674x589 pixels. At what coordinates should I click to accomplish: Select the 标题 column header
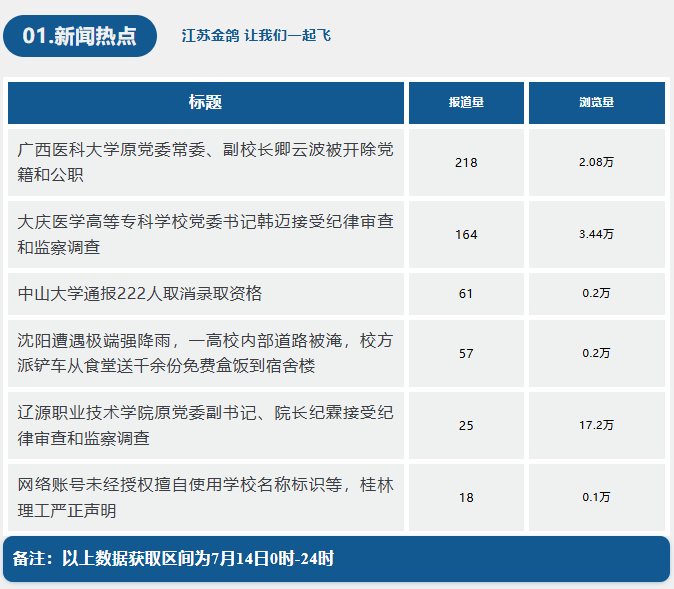[206, 103]
